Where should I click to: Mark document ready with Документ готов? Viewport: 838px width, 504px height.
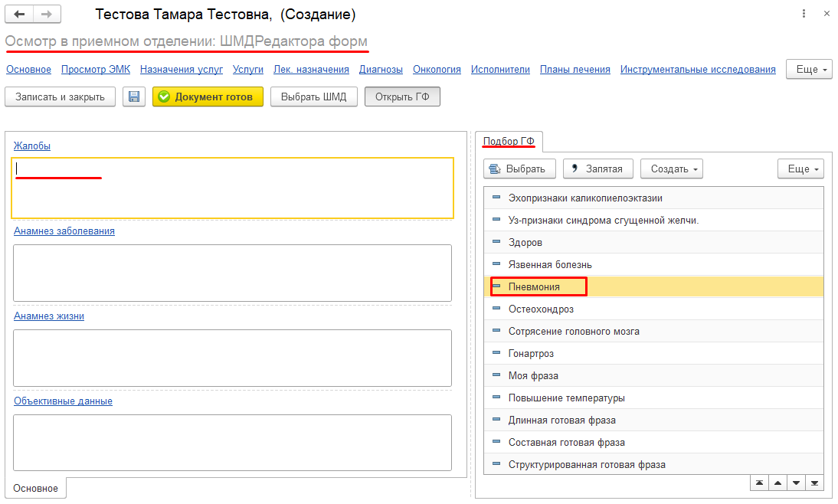click(x=208, y=97)
